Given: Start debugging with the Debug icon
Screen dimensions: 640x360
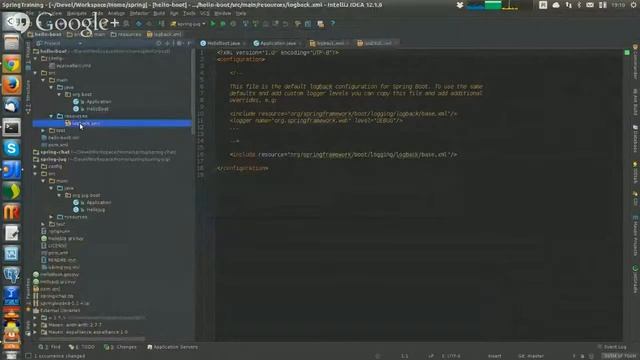Looking at the screenshot, I should coord(223,24).
